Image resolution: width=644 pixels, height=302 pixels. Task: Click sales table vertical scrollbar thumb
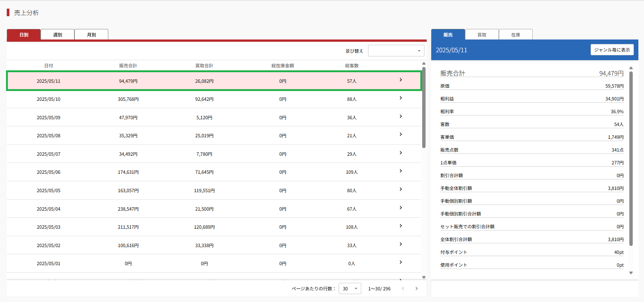pos(424,108)
